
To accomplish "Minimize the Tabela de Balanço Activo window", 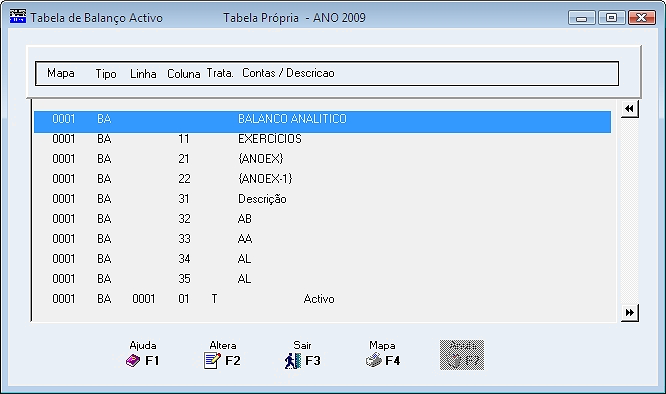I will click(581, 18).
